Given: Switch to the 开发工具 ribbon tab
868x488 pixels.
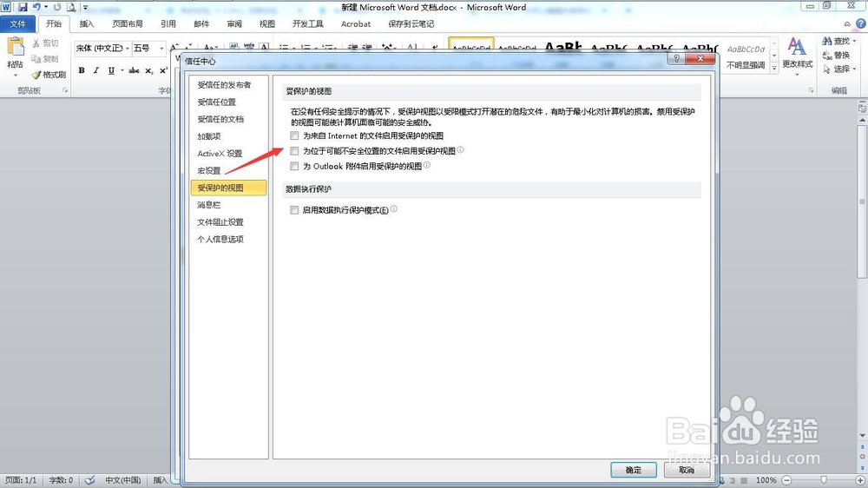Looking at the screenshot, I should click(308, 23).
